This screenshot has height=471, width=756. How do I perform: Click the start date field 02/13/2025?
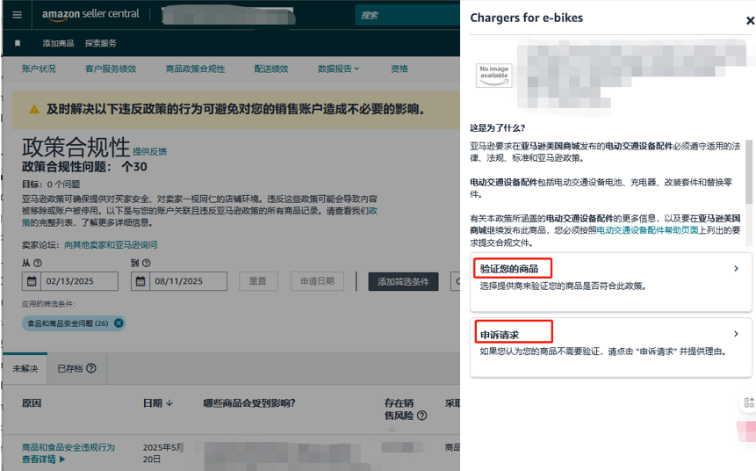pos(70,281)
